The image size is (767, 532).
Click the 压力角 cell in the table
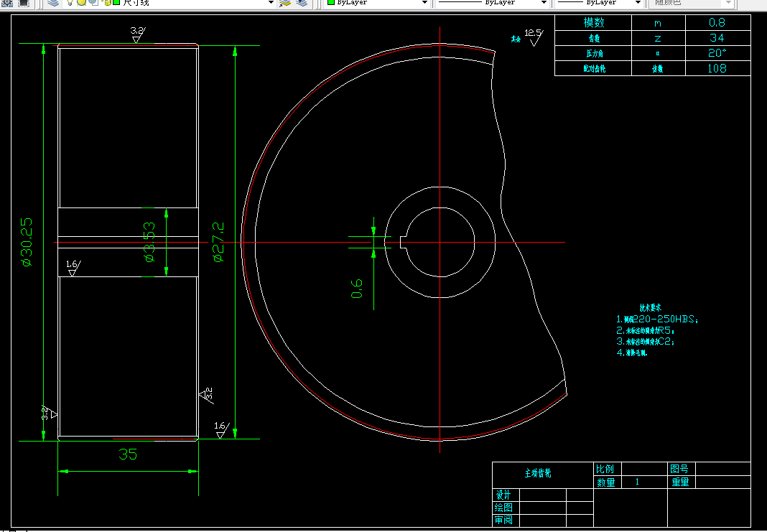click(x=593, y=53)
